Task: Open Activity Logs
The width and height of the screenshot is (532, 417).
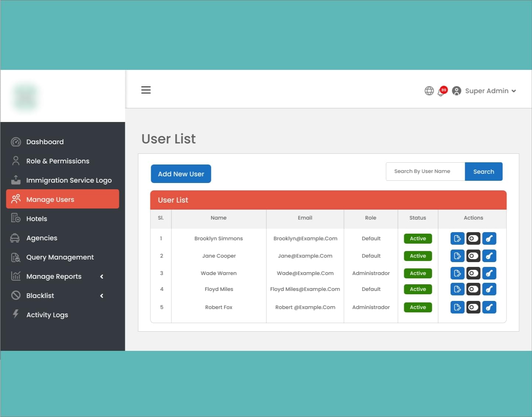Action: coord(63,315)
